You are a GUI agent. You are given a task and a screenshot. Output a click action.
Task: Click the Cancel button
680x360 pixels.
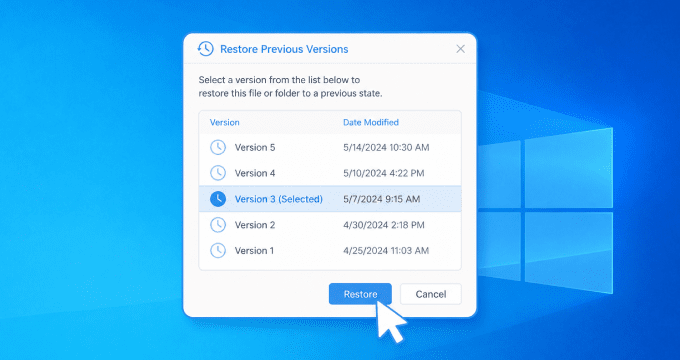pos(431,294)
